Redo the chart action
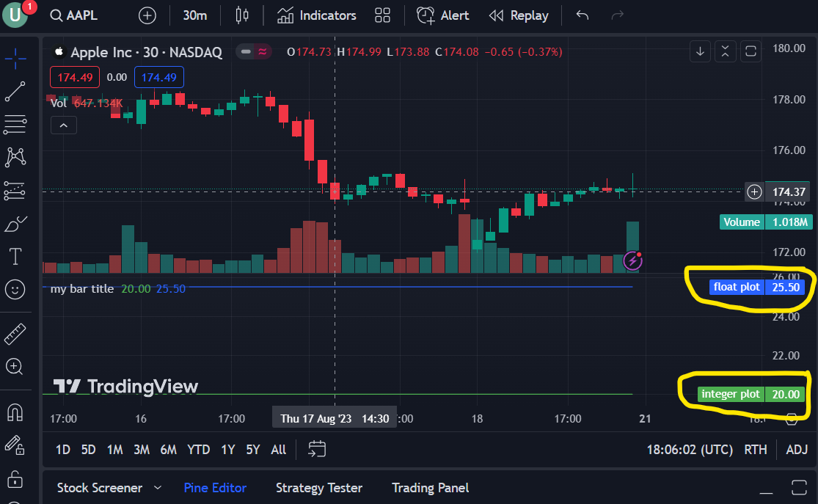Viewport: 818px width, 504px height. click(x=617, y=15)
